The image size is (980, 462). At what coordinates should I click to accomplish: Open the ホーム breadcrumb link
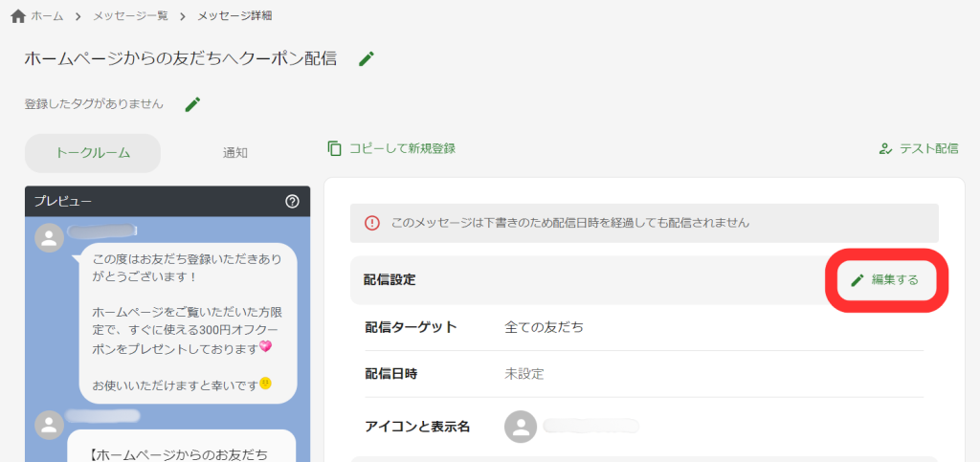click(x=47, y=16)
